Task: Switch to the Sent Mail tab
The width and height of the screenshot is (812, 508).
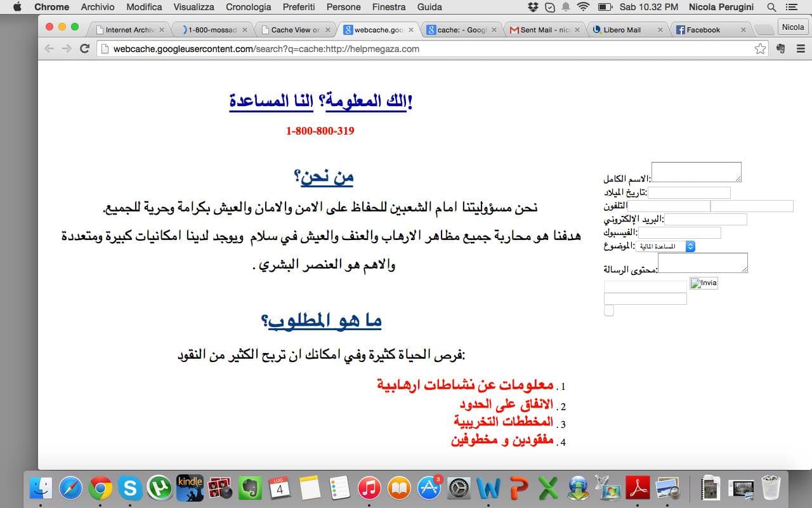Action: coord(544,30)
